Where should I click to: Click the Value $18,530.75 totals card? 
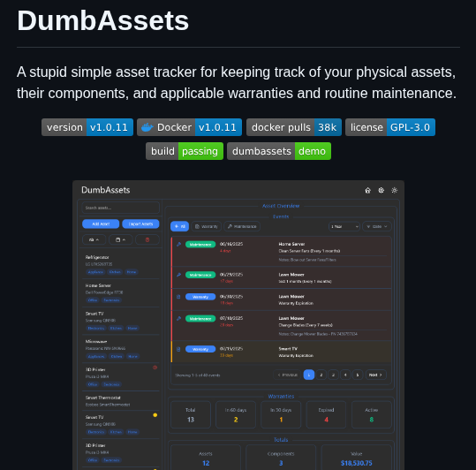[356, 458]
